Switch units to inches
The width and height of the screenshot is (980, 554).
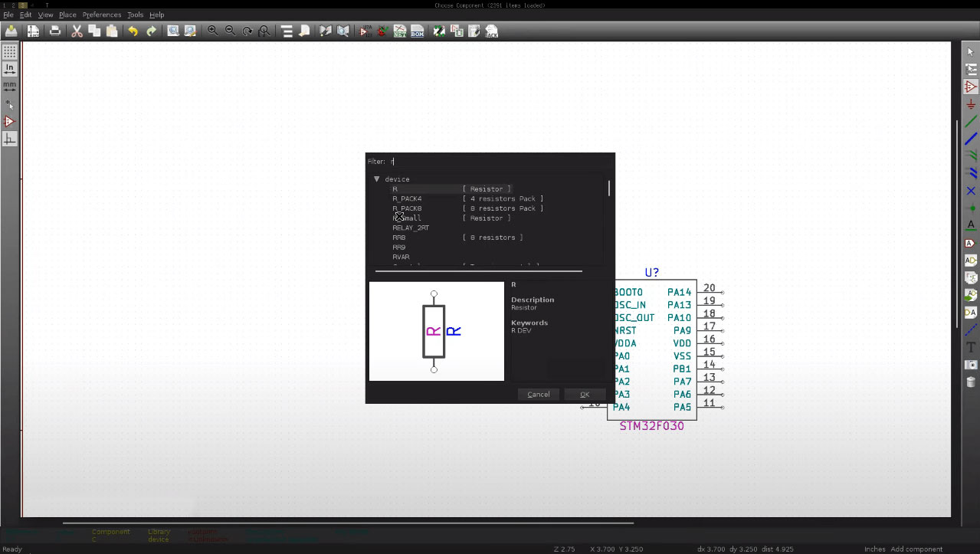tap(9, 70)
